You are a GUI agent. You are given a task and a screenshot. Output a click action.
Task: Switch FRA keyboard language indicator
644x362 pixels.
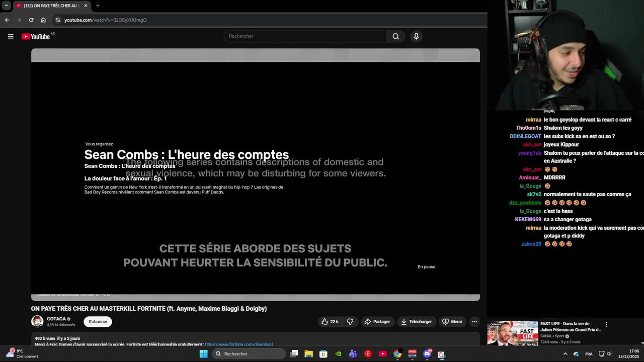pos(589,354)
